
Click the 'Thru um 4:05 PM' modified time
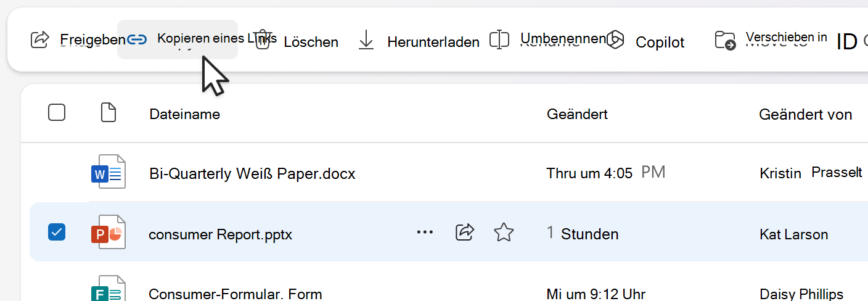606,173
